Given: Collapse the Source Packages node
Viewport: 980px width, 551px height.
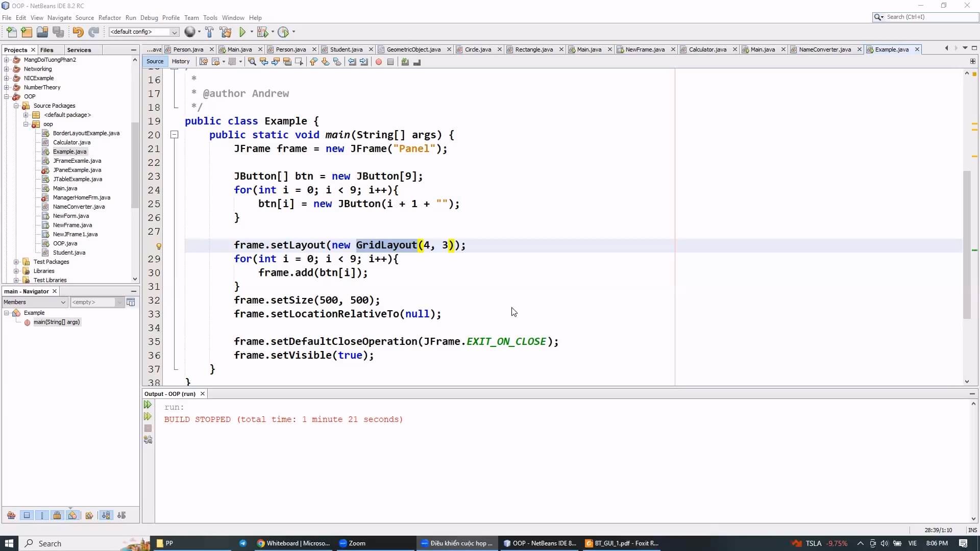Looking at the screenshot, I should [x=16, y=106].
